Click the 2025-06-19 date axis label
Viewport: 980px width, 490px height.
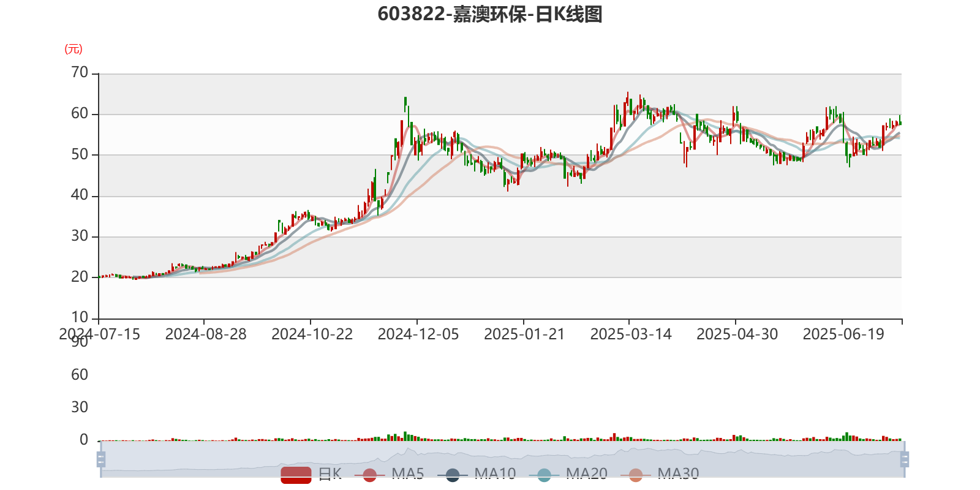[843, 334]
